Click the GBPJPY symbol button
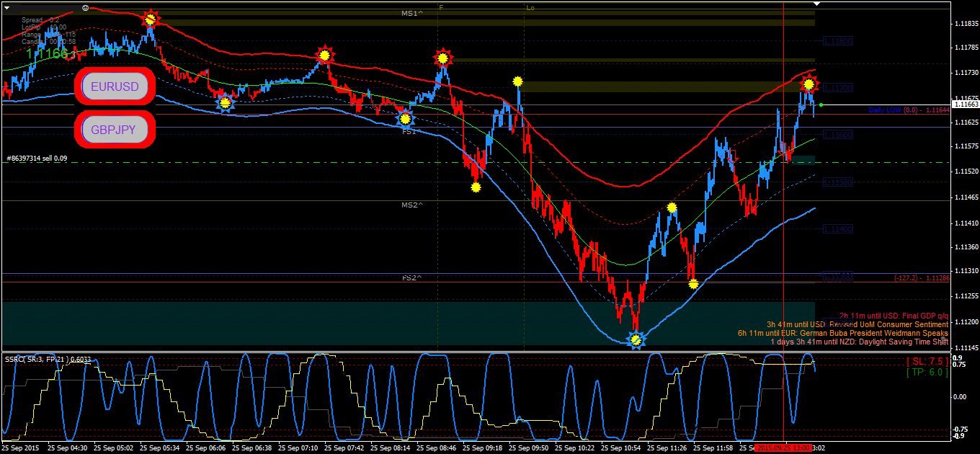Screen dimensions: 980x454 tap(115, 130)
